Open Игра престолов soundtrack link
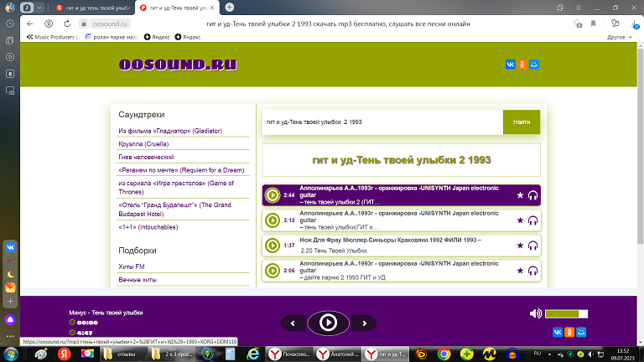 click(x=176, y=188)
